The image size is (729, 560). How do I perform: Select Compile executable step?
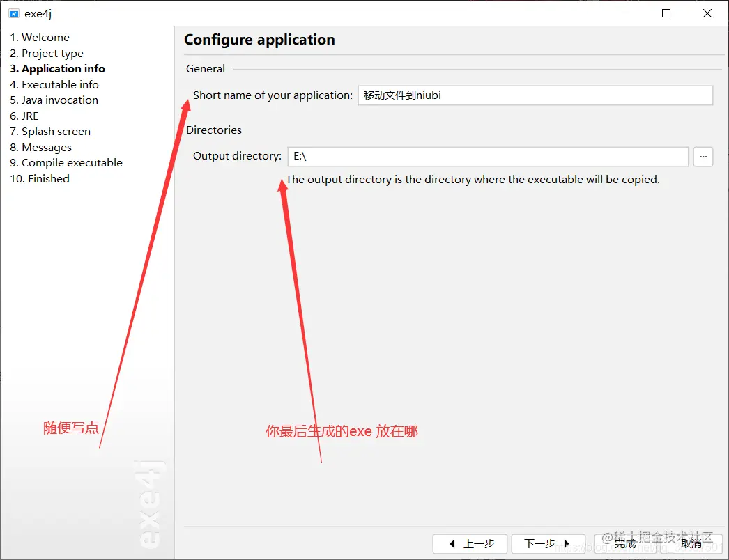[66, 163]
